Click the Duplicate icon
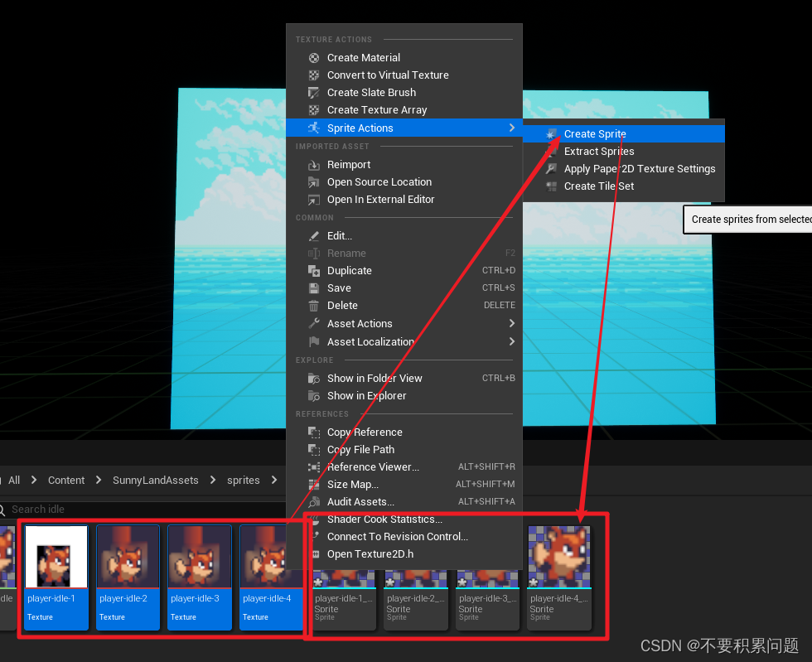 [314, 271]
